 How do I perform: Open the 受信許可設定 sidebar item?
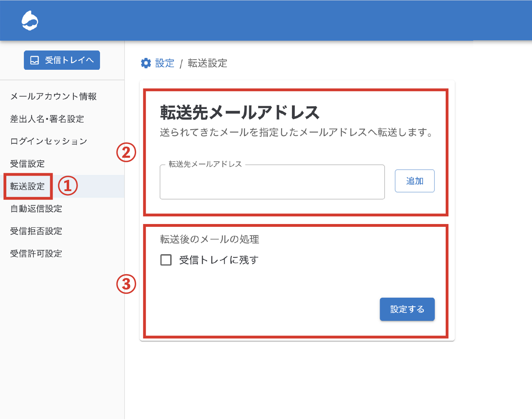click(36, 253)
